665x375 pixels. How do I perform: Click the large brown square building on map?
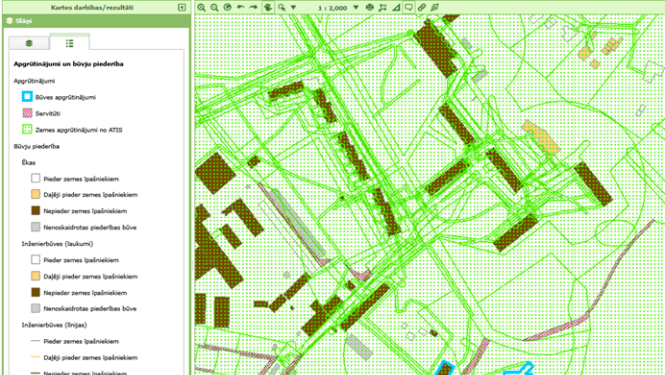coord(215,173)
